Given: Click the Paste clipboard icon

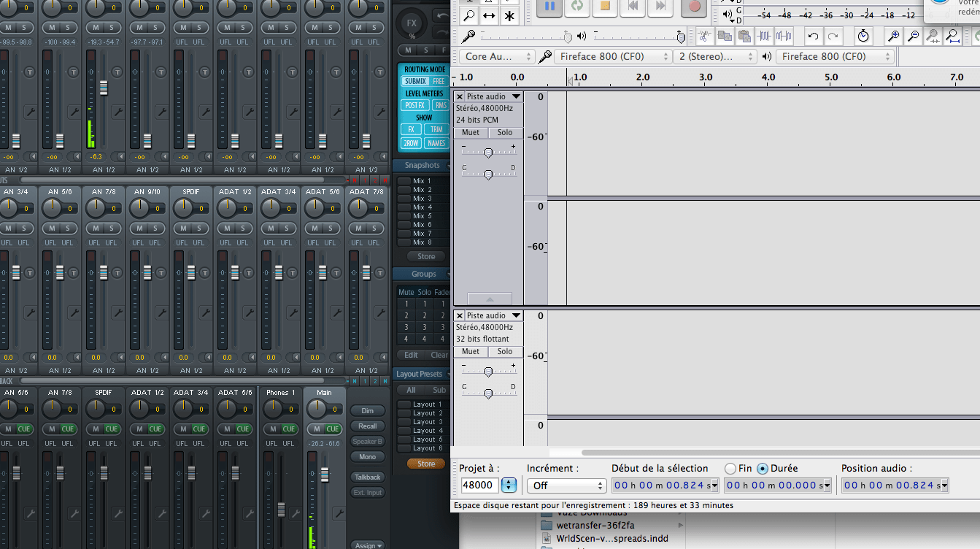Looking at the screenshot, I should tap(744, 36).
